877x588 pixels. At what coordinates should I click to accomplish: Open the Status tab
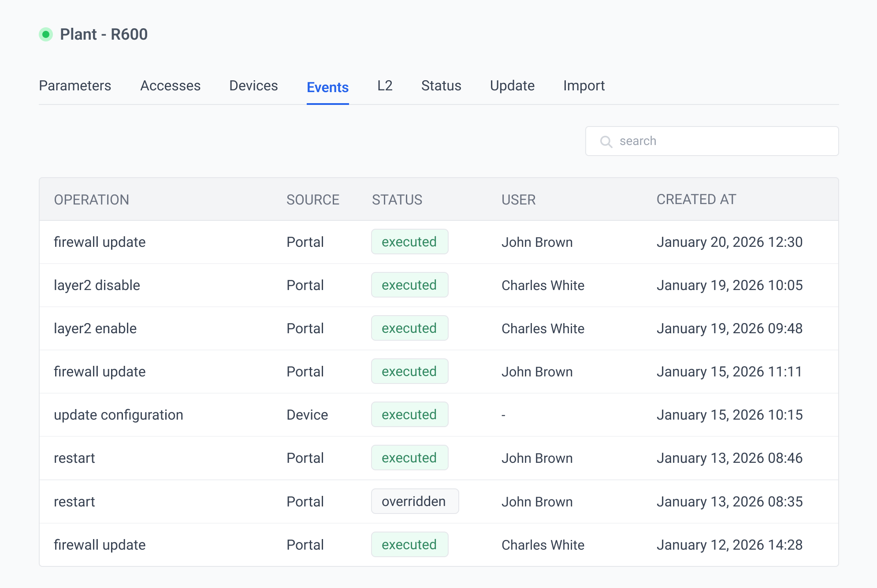(441, 86)
